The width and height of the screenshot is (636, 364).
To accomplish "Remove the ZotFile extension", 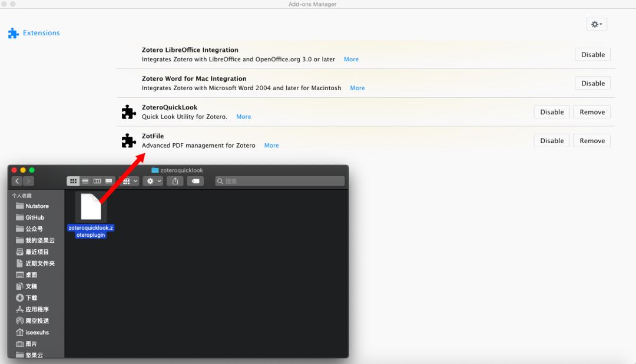I will pyautogui.click(x=592, y=141).
